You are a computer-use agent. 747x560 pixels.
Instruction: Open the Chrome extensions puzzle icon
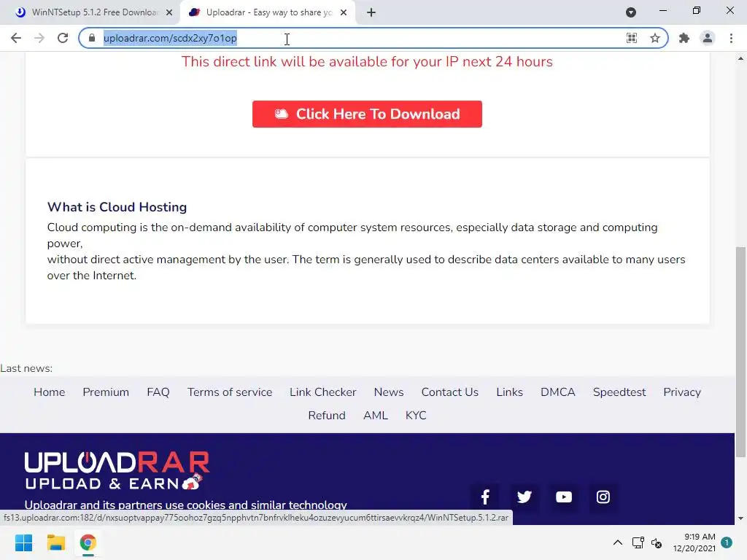click(684, 38)
